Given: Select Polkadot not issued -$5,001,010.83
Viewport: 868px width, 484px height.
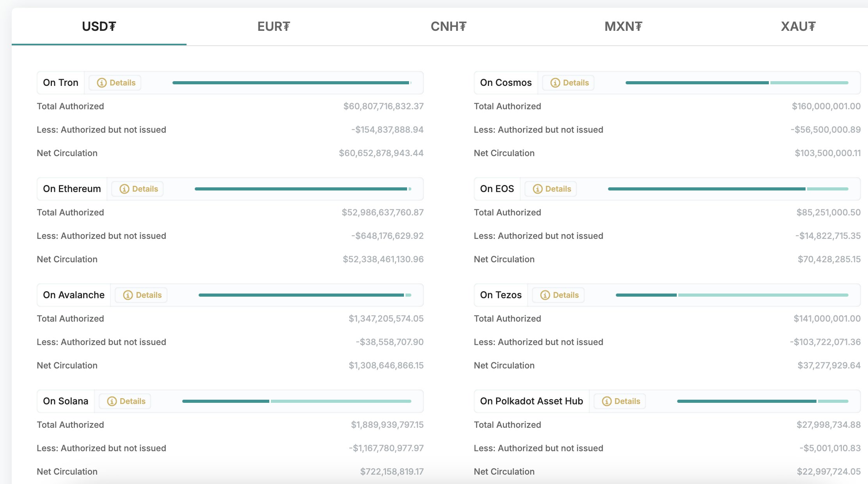Looking at the screenshot, I should [x=830, y=448].
